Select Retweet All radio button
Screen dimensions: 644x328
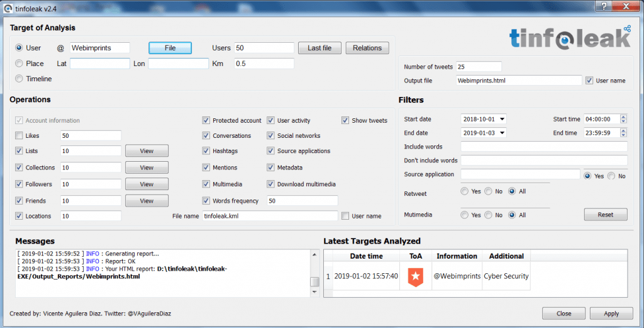512,191
